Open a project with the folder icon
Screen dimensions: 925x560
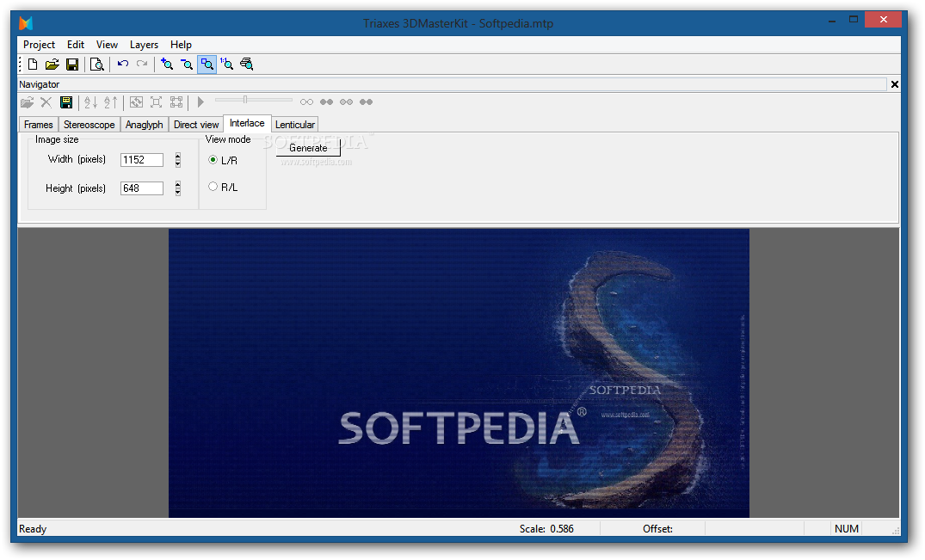coord(52,65)
